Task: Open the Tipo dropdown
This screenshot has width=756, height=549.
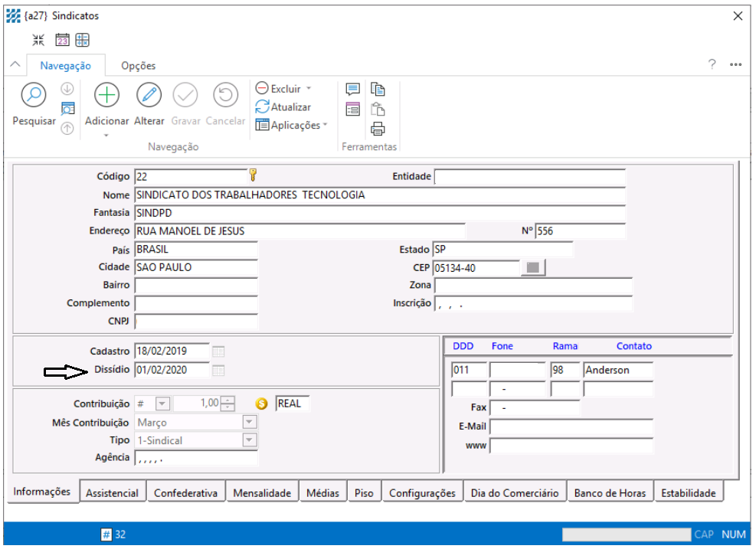Action: (x=249, y=440)
